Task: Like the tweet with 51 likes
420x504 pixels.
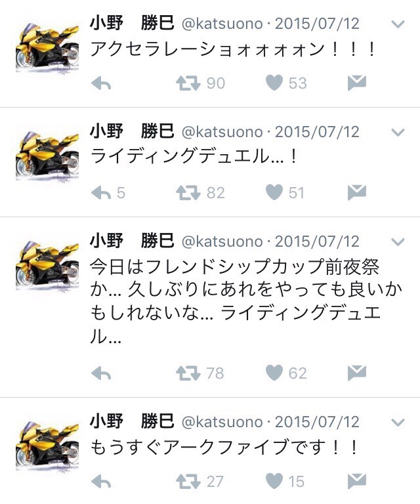Action: tap(274, 192)
